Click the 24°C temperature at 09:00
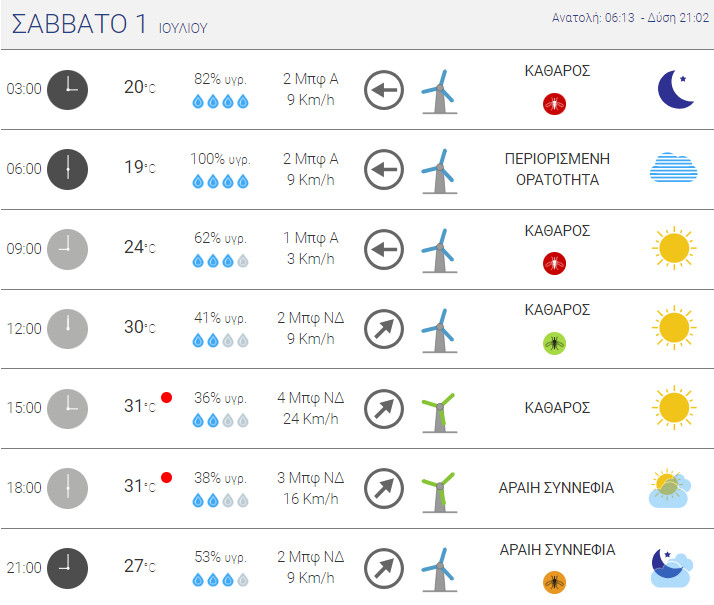Screen dimensions: 714x605 (x=140, y=247)
